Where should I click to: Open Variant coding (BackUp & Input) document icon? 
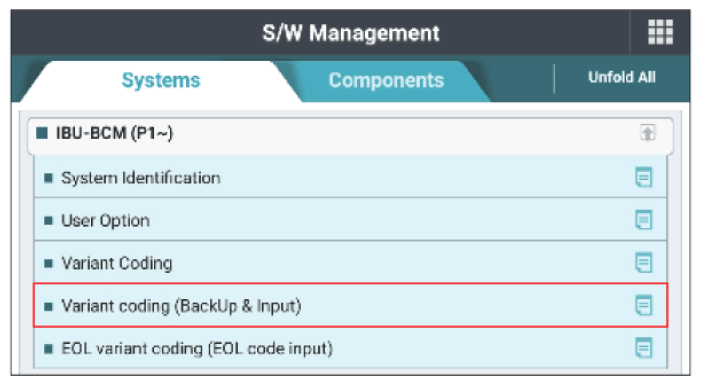(x=643, y=306)
